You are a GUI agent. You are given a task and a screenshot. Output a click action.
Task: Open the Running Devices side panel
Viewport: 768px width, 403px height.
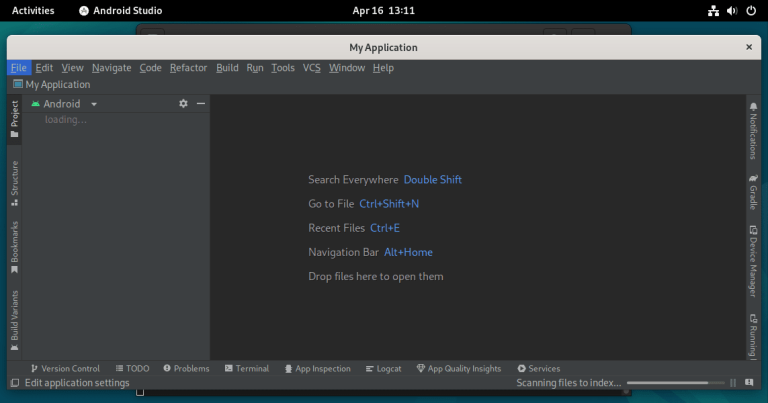point(753,336)
